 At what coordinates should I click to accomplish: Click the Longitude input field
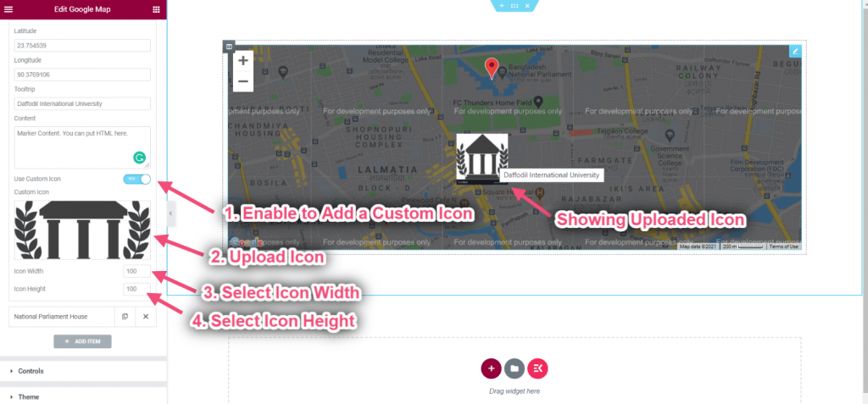pyautogui.click(x=82, y=75)
